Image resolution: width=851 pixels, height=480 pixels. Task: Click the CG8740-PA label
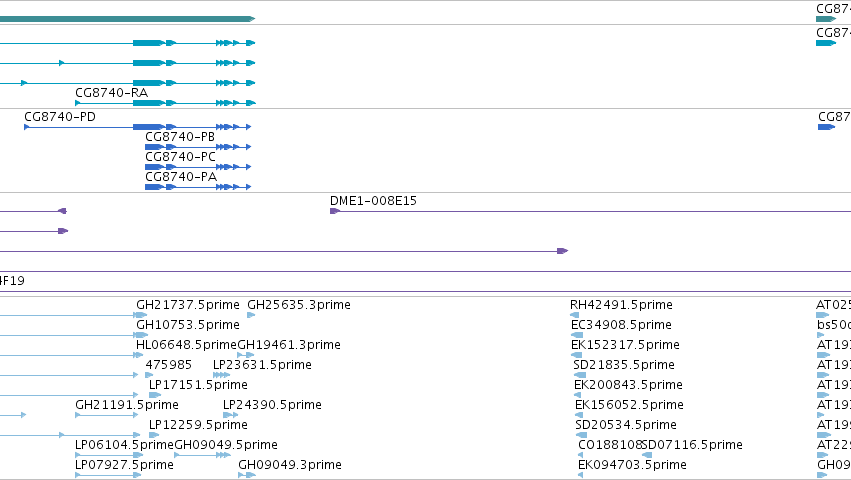click(x=181, y=177)
